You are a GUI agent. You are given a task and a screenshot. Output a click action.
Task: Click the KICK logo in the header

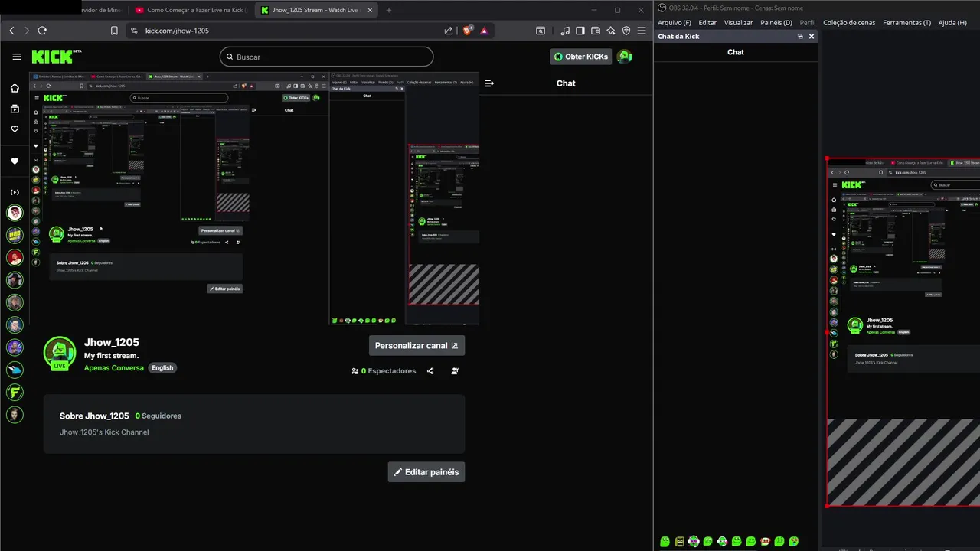[x=54, y=57]
